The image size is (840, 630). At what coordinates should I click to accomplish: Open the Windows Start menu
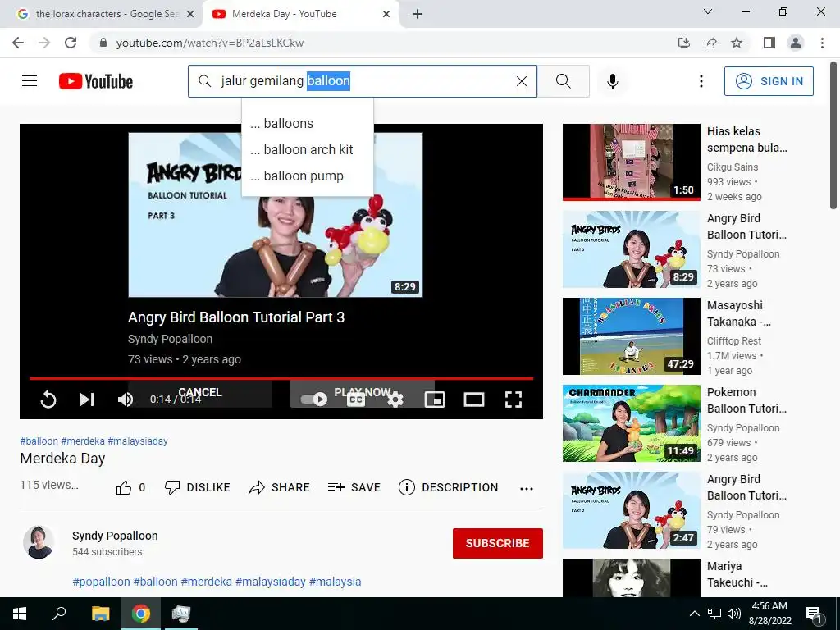[20, 614]
